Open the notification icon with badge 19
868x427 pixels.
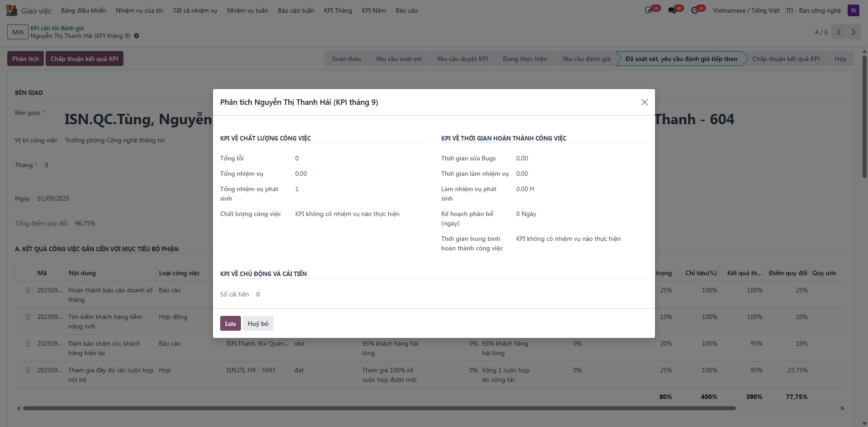pos(648,10)
